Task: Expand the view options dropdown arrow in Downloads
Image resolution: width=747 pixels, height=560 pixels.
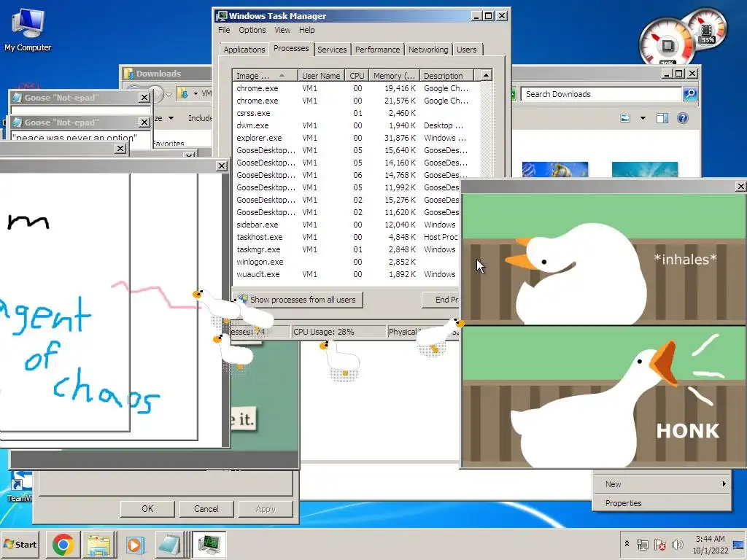Action: 643,118
